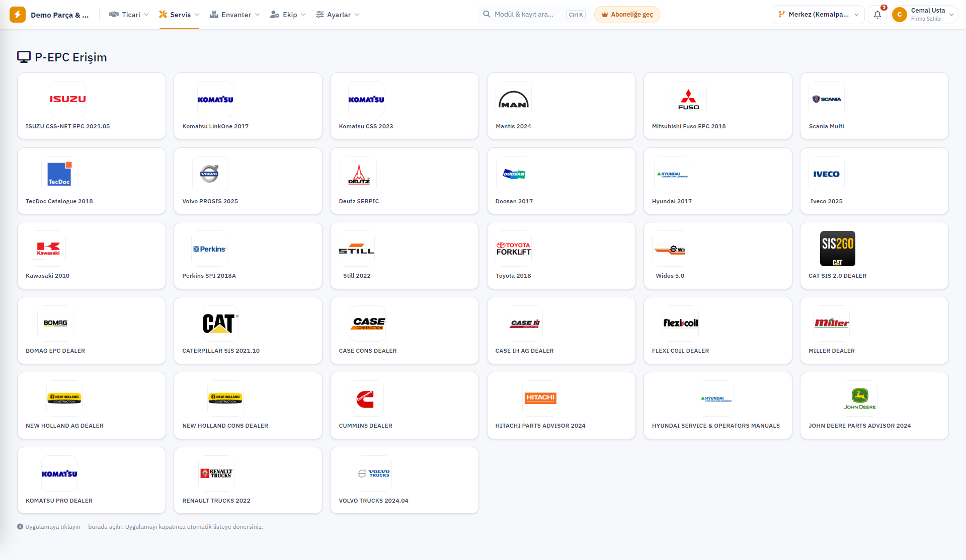Open the Merkez branch selector
The width and height of the screenshot is (966, 560).
[x=819, y=15]
